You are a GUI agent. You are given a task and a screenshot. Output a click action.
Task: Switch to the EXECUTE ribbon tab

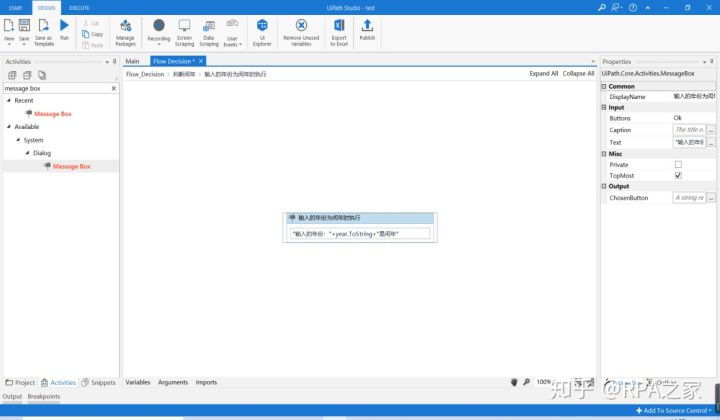pos(79,8)
